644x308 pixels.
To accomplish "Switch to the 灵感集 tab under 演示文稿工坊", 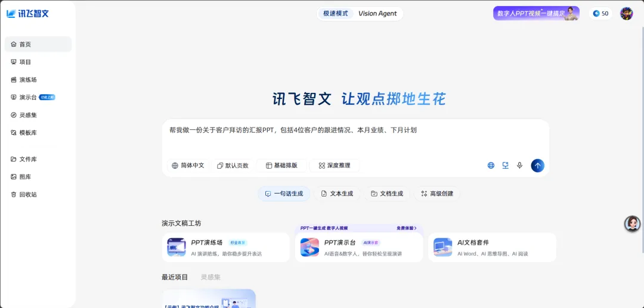I will [210, 277].
